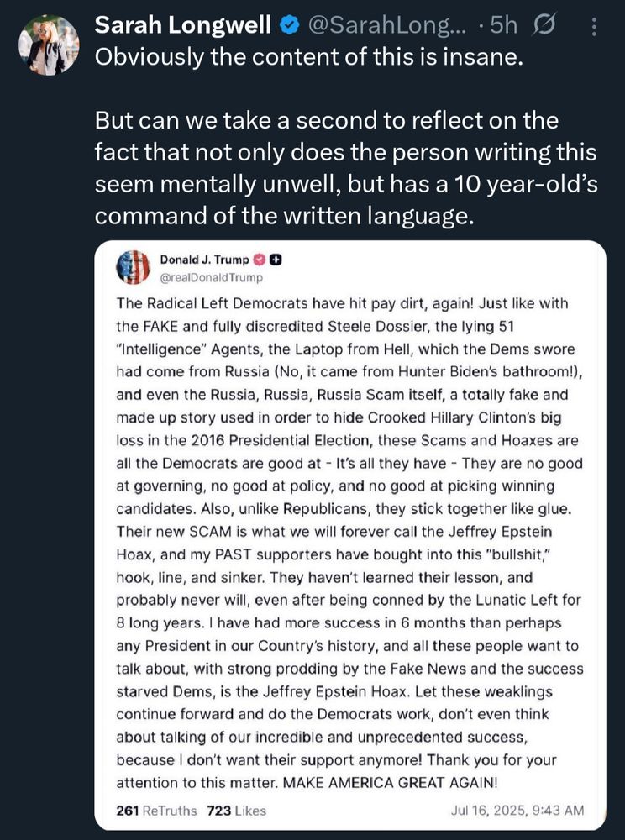Click the black plus badge icon
625x840 pixels.
coord(276,260)
